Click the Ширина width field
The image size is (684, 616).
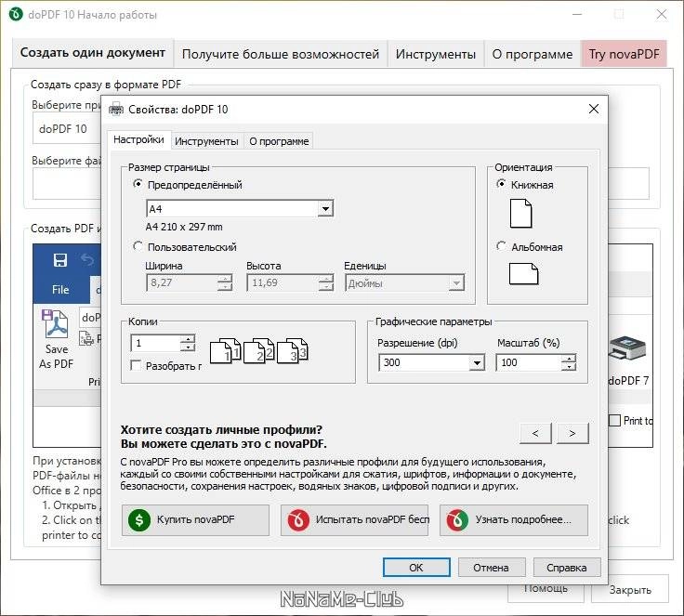(182, 282)
